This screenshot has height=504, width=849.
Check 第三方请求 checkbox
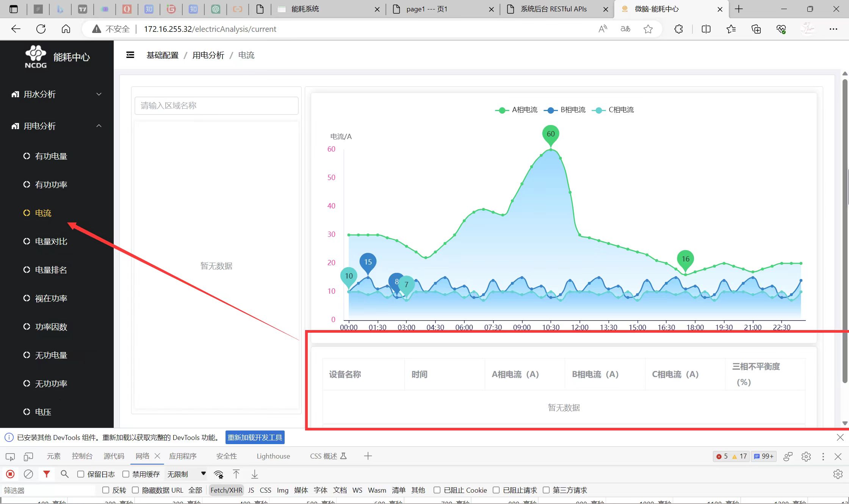click(x=546, y=490)
